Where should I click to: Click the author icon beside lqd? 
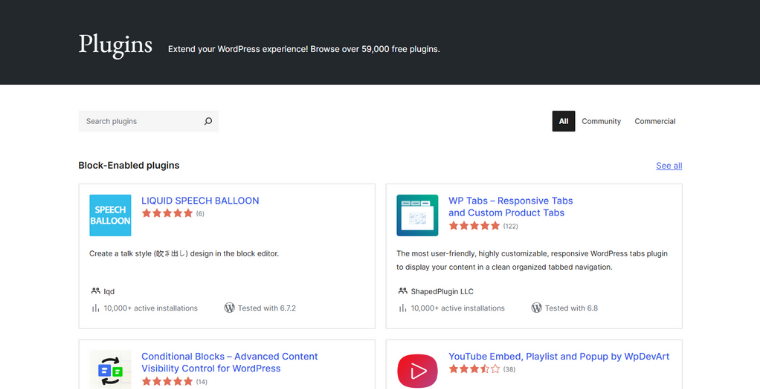95,291
